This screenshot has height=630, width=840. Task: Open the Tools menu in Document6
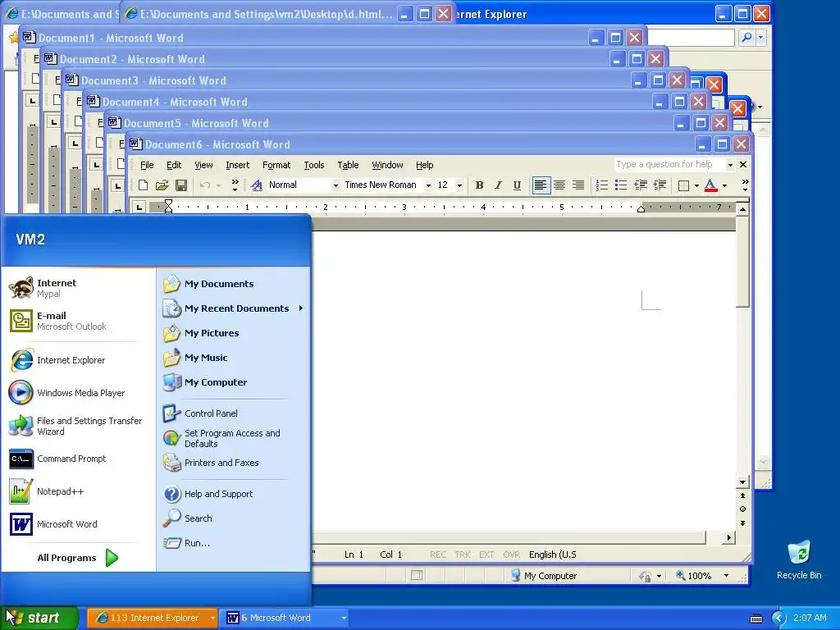(x=314, y=165)
